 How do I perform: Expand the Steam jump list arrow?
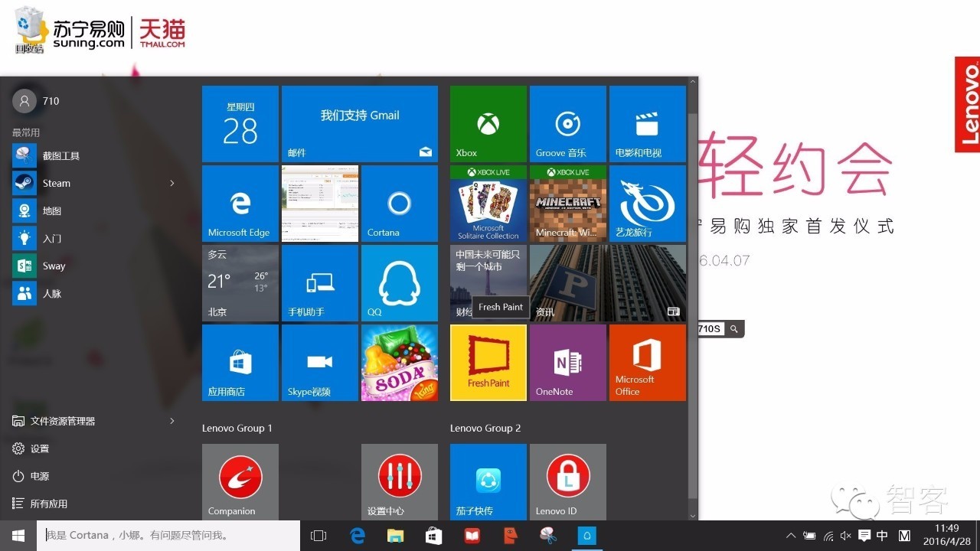(x=172, y=183)
